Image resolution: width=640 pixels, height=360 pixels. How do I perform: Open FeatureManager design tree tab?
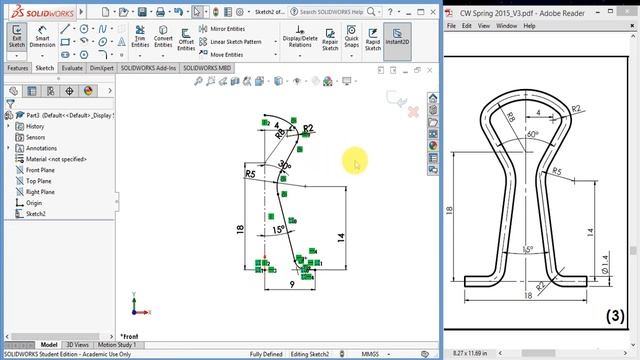click(13, 91)
